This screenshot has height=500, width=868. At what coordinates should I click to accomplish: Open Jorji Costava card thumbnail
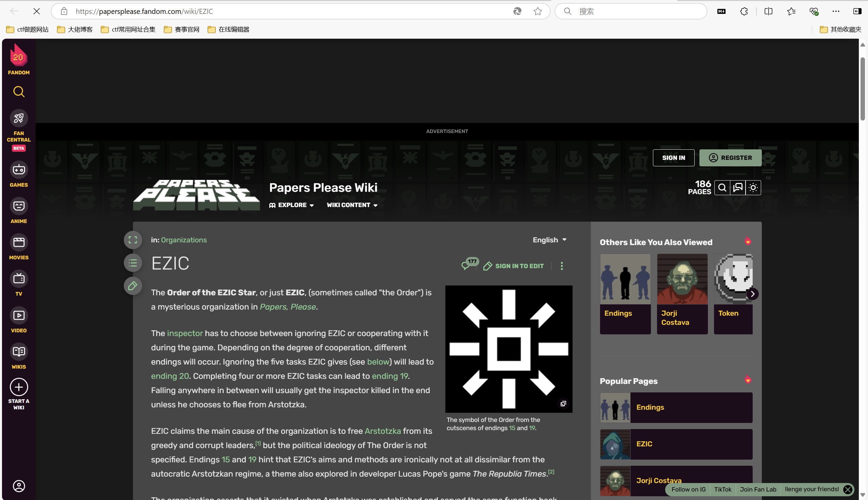(x=682, y=279)
